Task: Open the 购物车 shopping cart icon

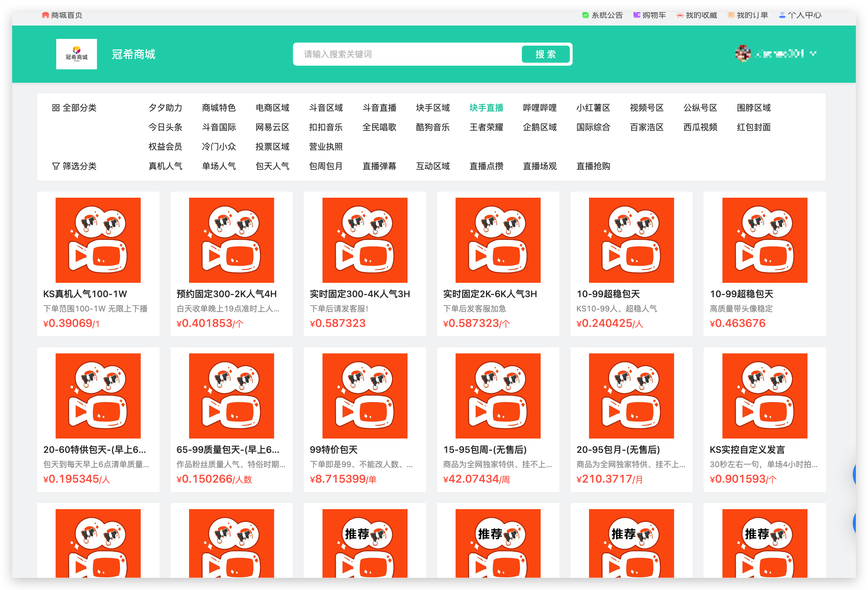Action: (x=636, y=15)
